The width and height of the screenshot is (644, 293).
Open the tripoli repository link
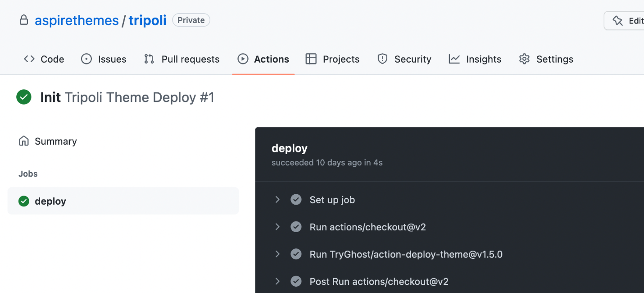(147, 20)
